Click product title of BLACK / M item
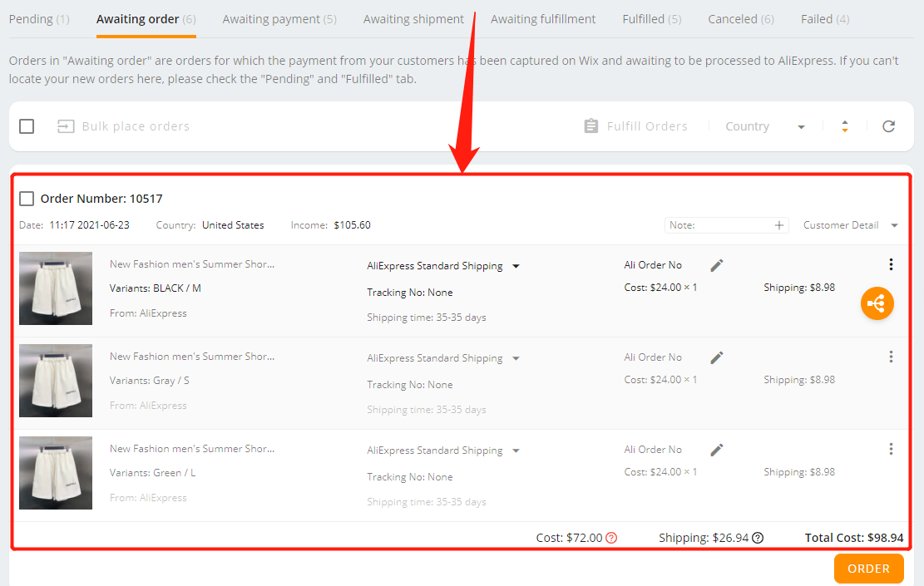The height and width of the screenshot is (586, 924). 192,263
